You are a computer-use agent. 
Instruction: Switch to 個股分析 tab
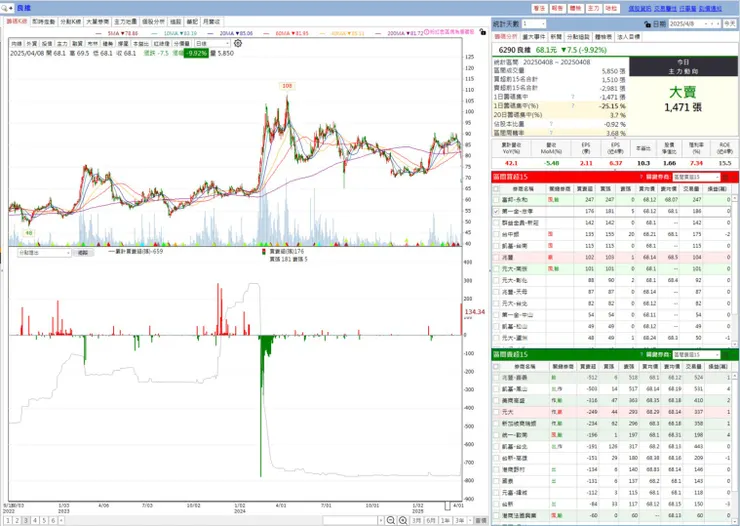pos(153,22)
